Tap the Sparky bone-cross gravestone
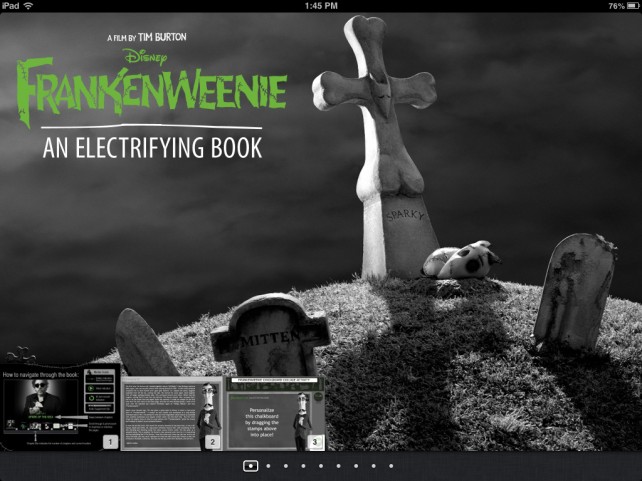 coord(379,147)
